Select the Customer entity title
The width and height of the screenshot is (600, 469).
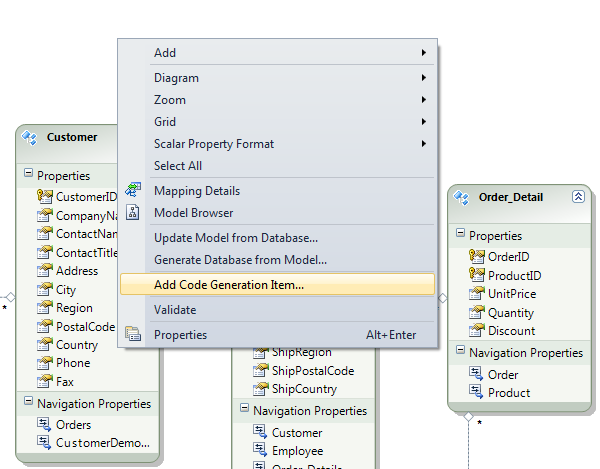(x=72, y=137)
